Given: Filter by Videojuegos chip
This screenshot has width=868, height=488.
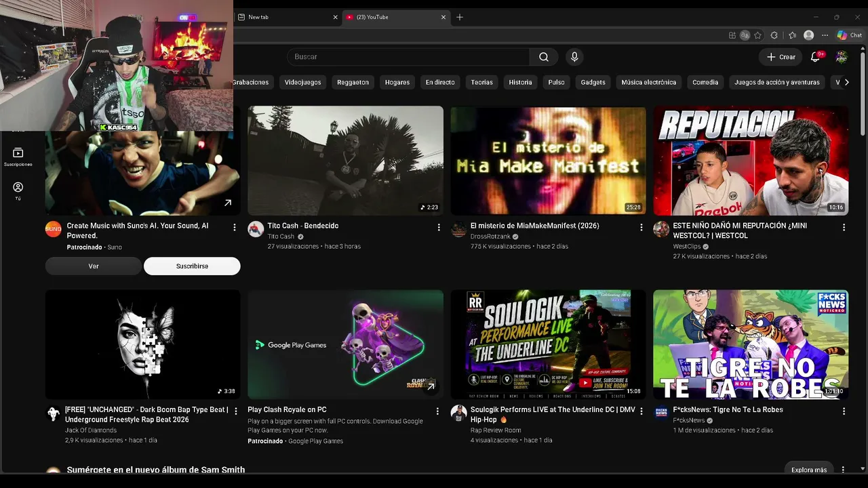Looking at the screenshot, I should 302,82.
